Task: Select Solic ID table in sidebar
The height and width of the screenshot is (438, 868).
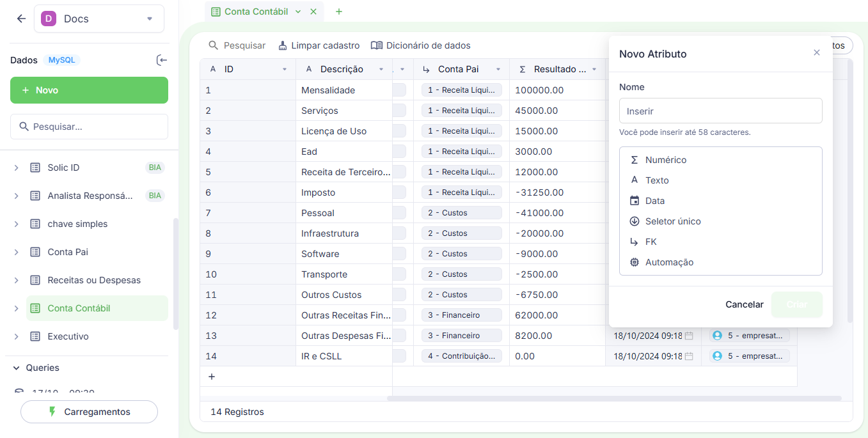Action: 63,168
